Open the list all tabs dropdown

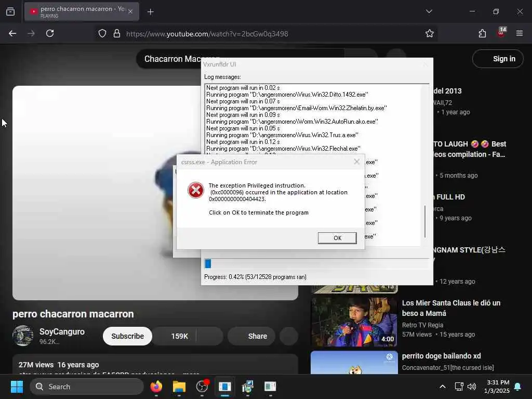coord(429,11)
